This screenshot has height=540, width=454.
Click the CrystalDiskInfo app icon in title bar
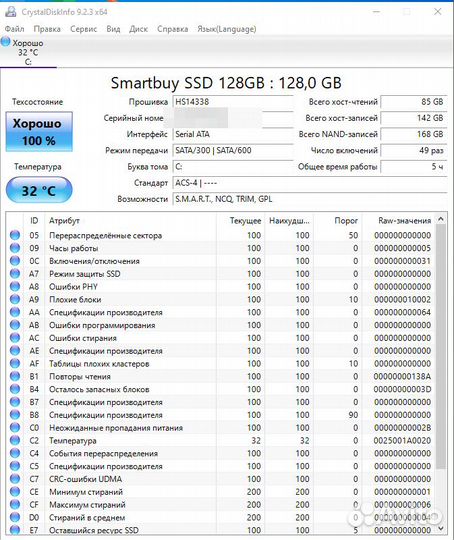point(11,12)
